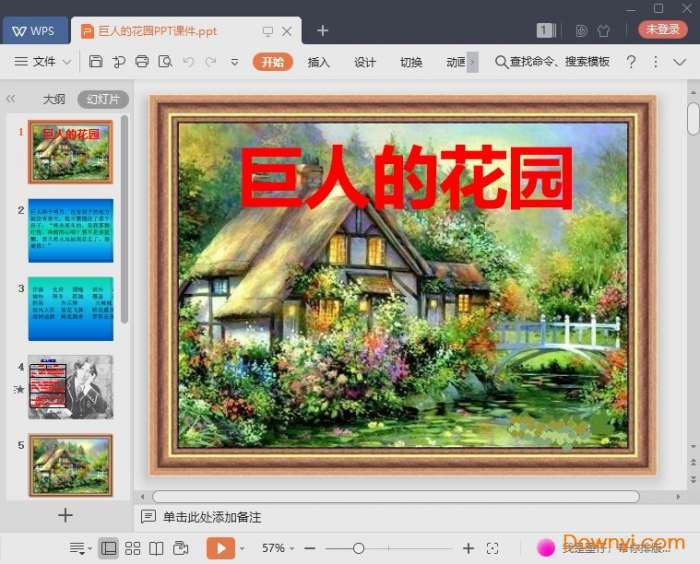Click the window count indicator icon
Image resolution: width=700 pixels, height=564 pixels.
546,30
